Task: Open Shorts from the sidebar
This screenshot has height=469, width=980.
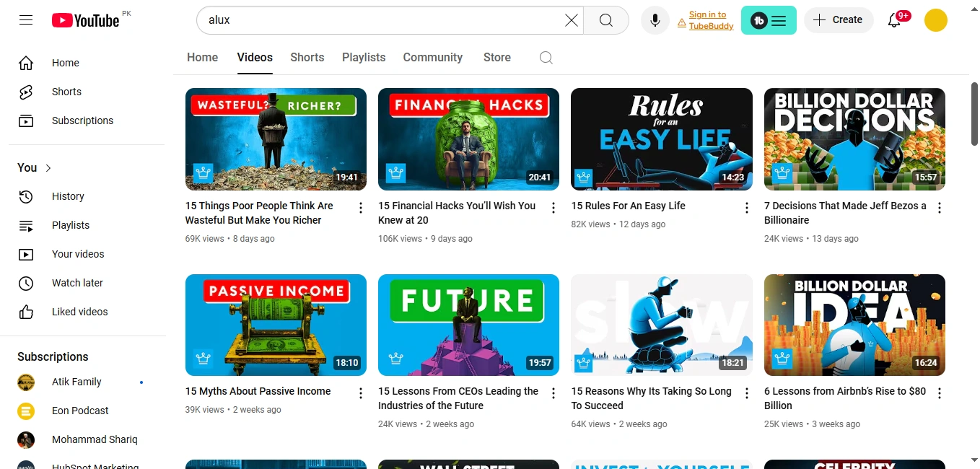Action: tap(87, 92)
